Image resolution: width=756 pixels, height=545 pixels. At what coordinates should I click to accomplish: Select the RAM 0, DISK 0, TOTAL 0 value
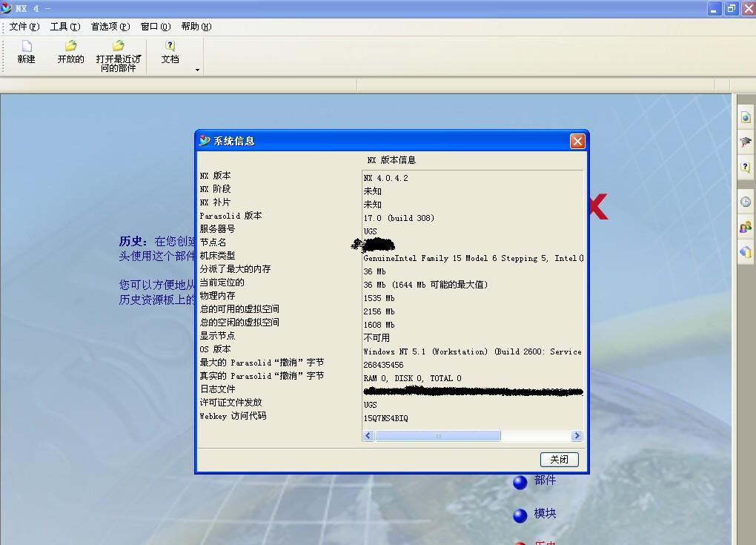[412, 378]
